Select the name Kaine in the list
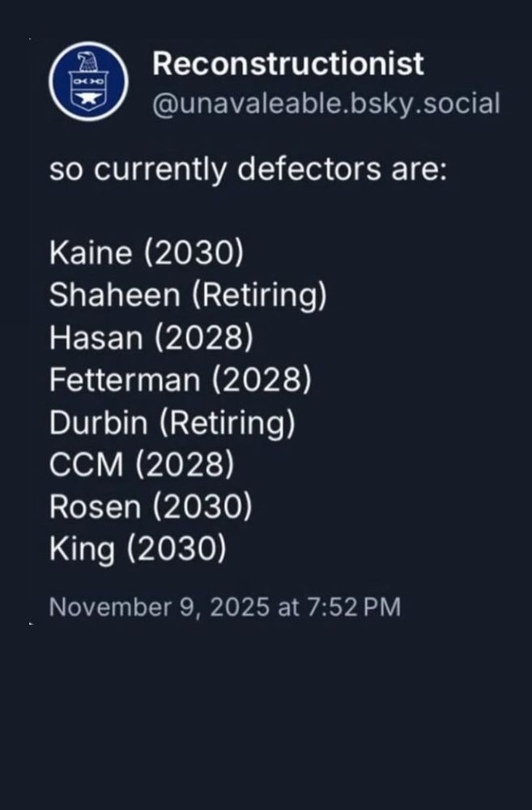Screen dimensions: 532x810 pyautogui.click(x=90, y=254)
